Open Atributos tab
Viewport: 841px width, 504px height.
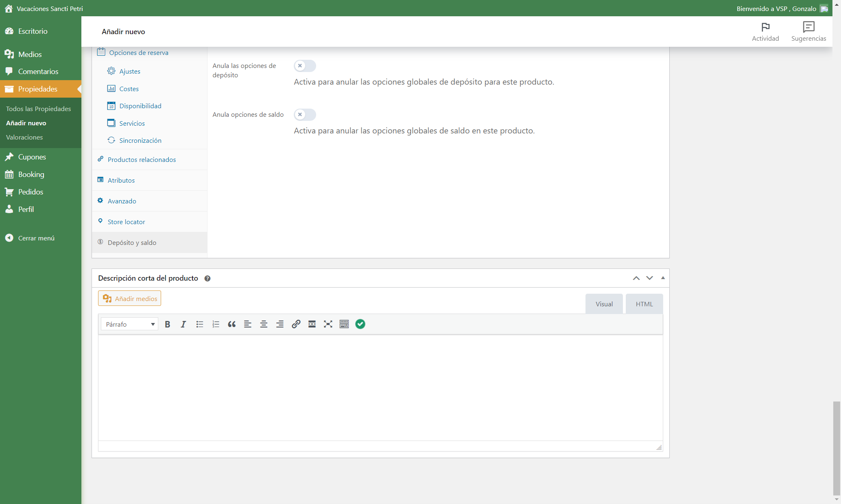(150, 180)
